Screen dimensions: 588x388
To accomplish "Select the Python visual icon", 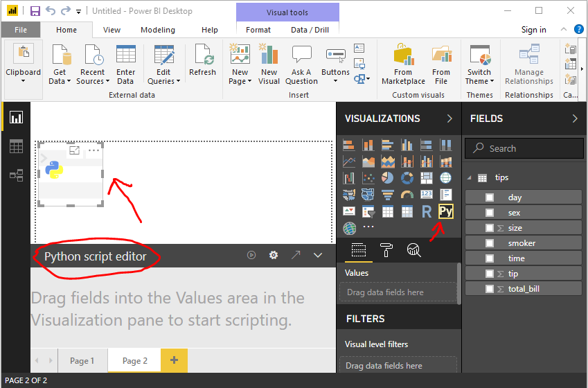I will 445,211.
